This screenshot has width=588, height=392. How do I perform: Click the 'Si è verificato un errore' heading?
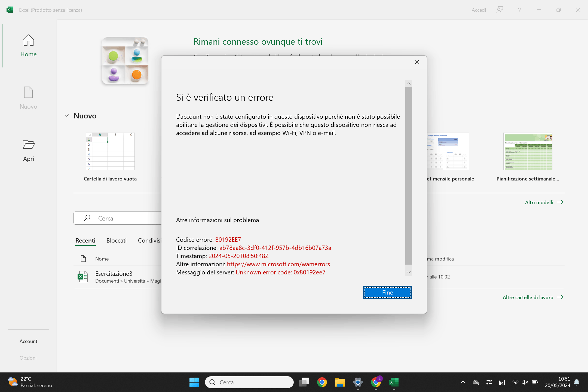(225, 97)
